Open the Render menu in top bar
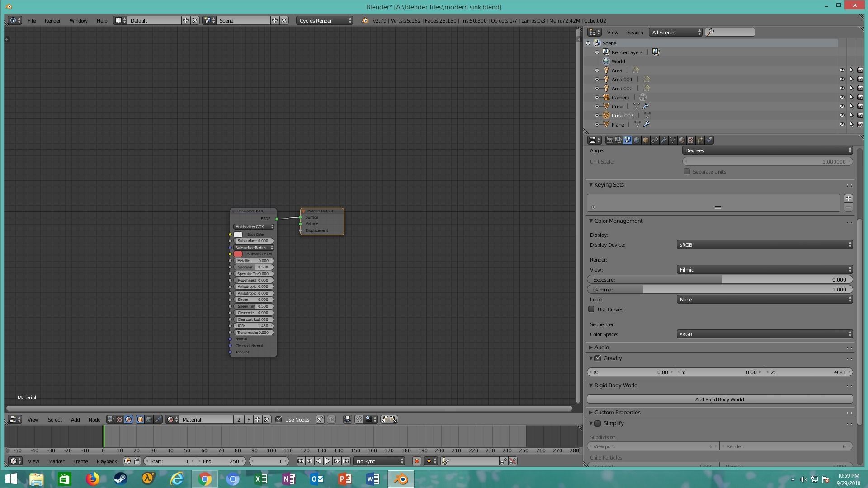The height and width of the screenshot is (488, 868). (52, 21)
